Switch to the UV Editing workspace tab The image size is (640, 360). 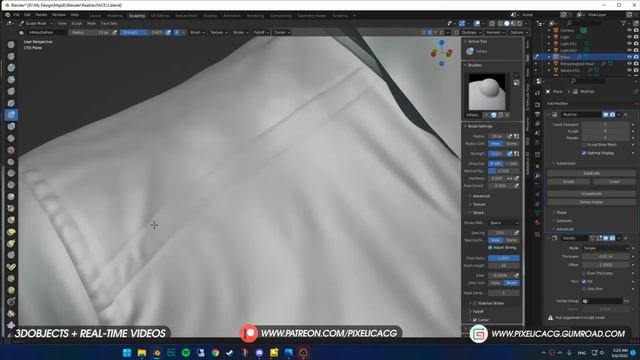[160, 16]
